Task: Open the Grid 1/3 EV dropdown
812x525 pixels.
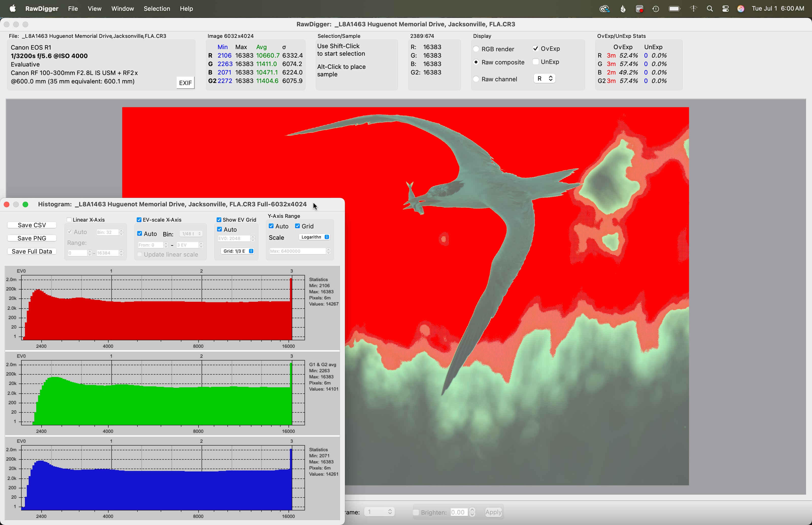Action: click(x=237, y=251)
